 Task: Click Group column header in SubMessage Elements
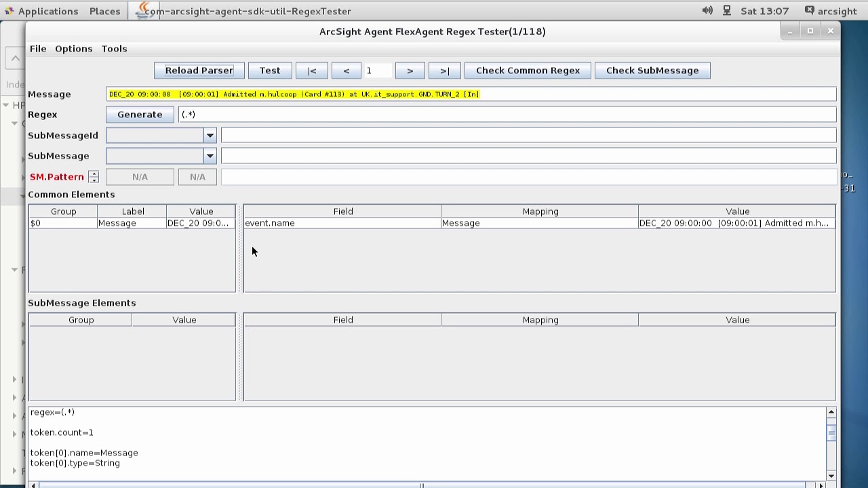(81, 320)
